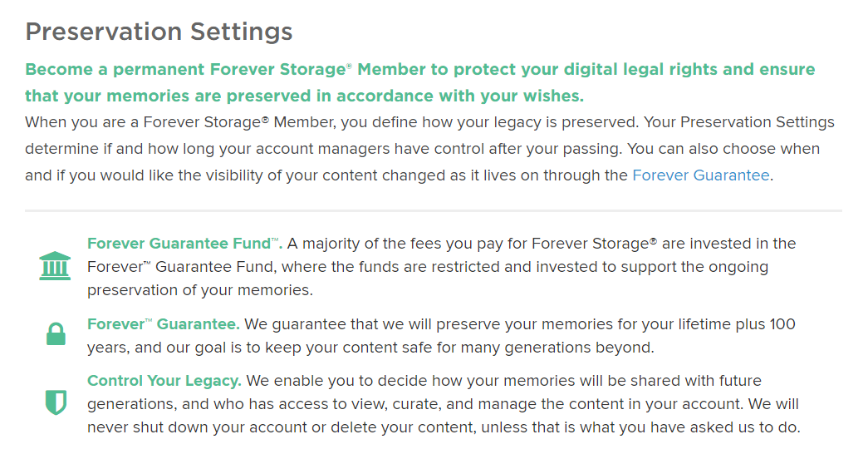This screenshot has height=454, width=868.
Task: Click the green padlock icon
Action: point(55,334)
